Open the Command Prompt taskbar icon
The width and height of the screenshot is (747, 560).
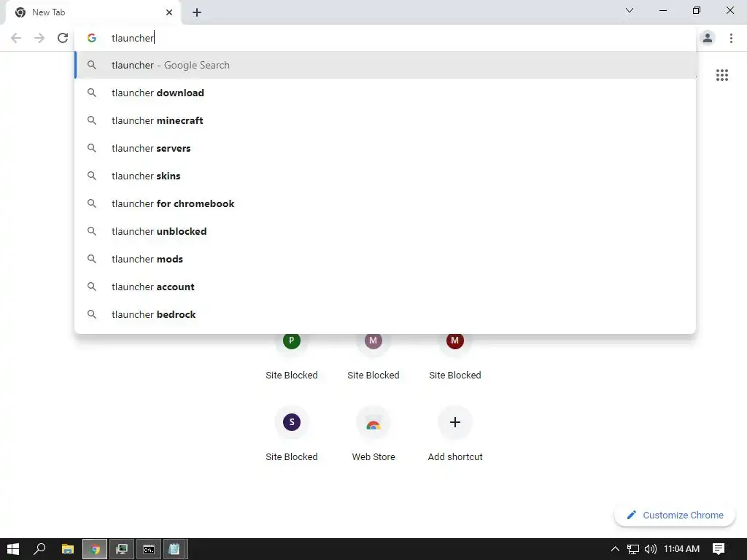pos(149,549)
